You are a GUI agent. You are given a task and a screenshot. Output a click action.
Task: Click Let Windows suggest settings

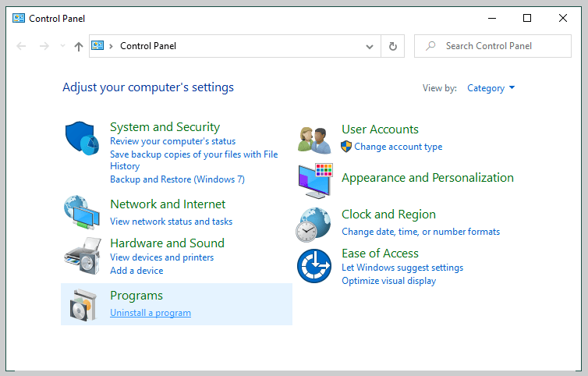(x=402, y=268)
